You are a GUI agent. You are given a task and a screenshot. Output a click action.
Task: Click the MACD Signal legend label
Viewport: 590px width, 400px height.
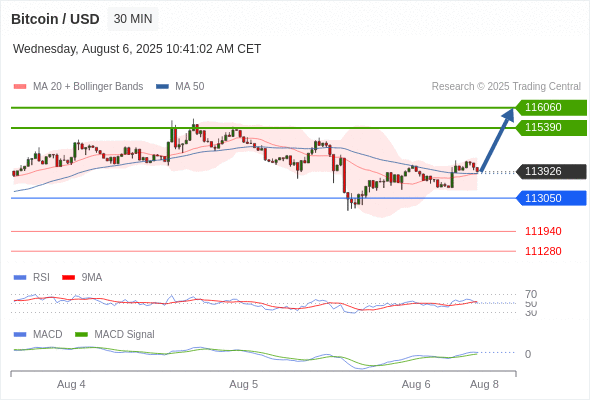point(125,335)
